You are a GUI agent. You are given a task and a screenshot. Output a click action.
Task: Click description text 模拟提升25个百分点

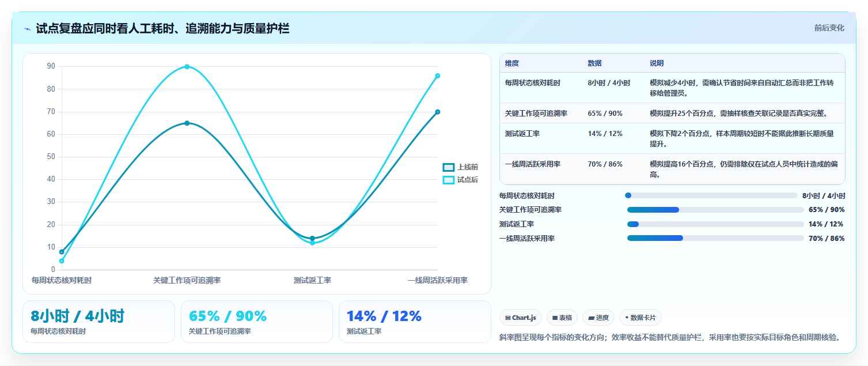[x=739, y=114]
